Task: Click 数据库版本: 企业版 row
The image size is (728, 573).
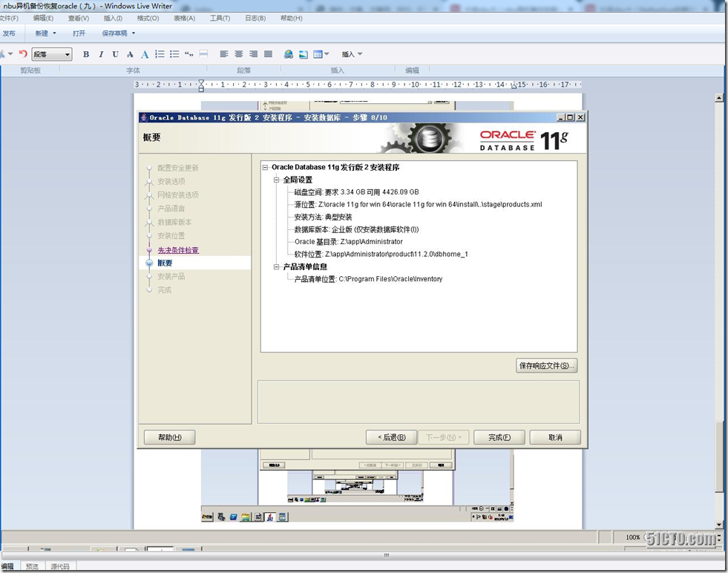Action: (x=356, y=229)
